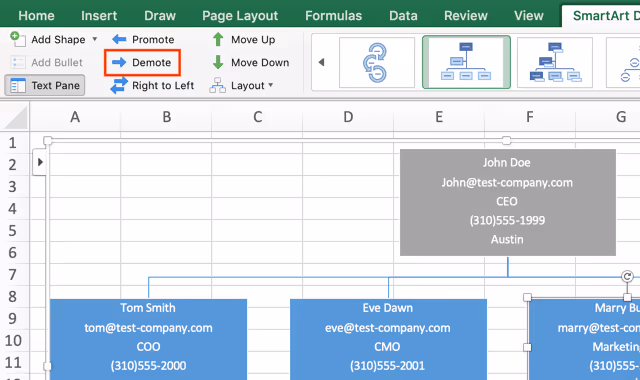Click the Move Up green arrow icon
This screenshot has height=380, width=640.
pyautogui.click(x=218, y=39)
